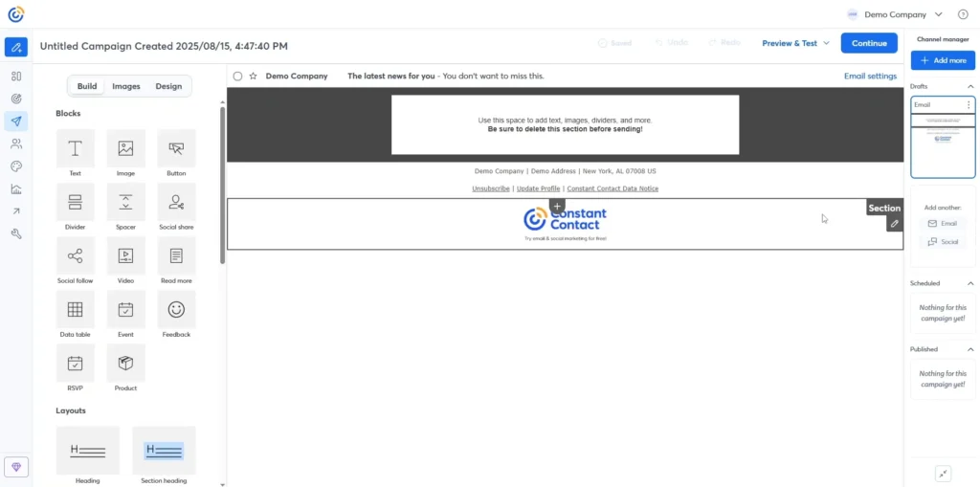The height and width of the screenshot is (487, 980).
Task: Click the Add more button
Action: pos(943,60)
